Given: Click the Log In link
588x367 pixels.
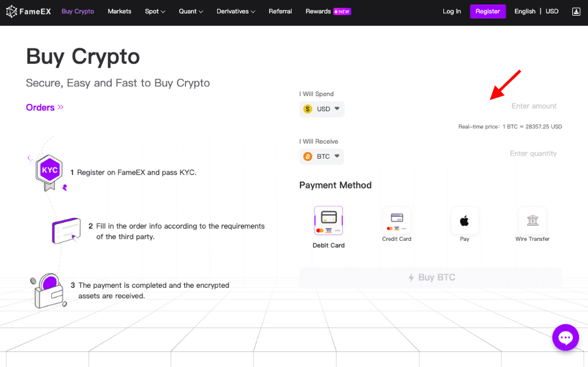Looking at the screenshot, I should pos(452,11).
